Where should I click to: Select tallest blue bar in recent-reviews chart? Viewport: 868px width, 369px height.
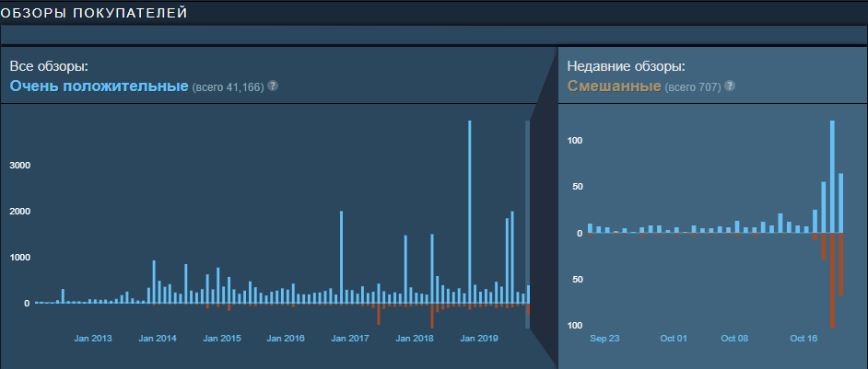[832, 177]
